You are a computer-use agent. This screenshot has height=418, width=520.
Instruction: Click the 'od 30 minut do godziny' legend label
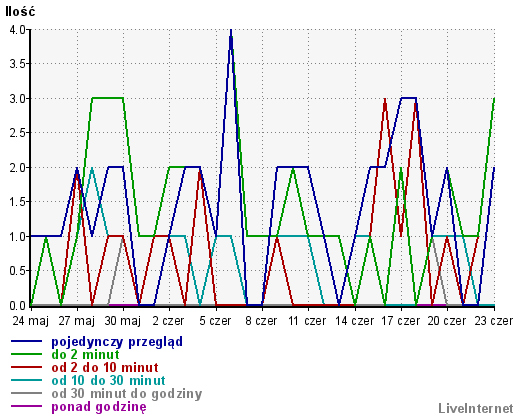[x=127, y=394]
